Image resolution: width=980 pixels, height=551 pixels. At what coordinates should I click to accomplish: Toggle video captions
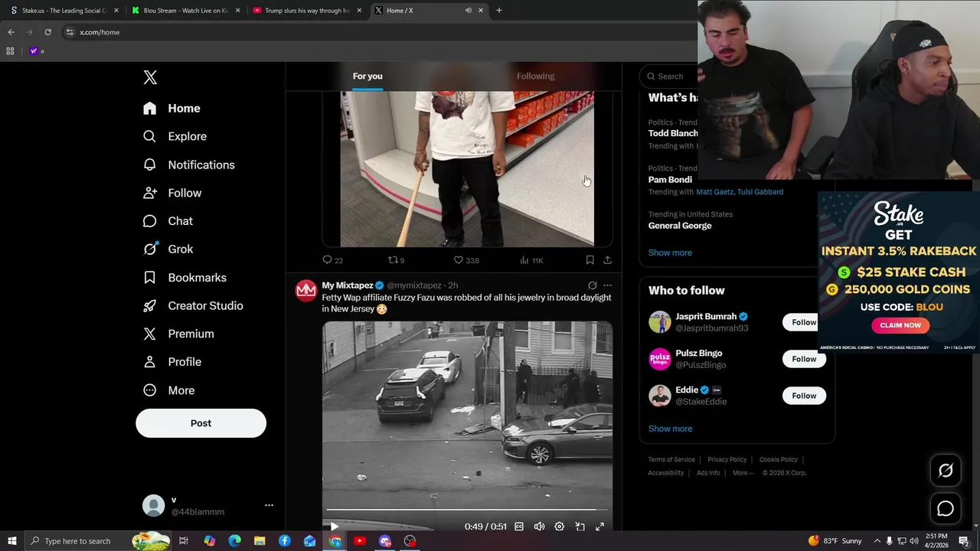click(x=519, y=527)
